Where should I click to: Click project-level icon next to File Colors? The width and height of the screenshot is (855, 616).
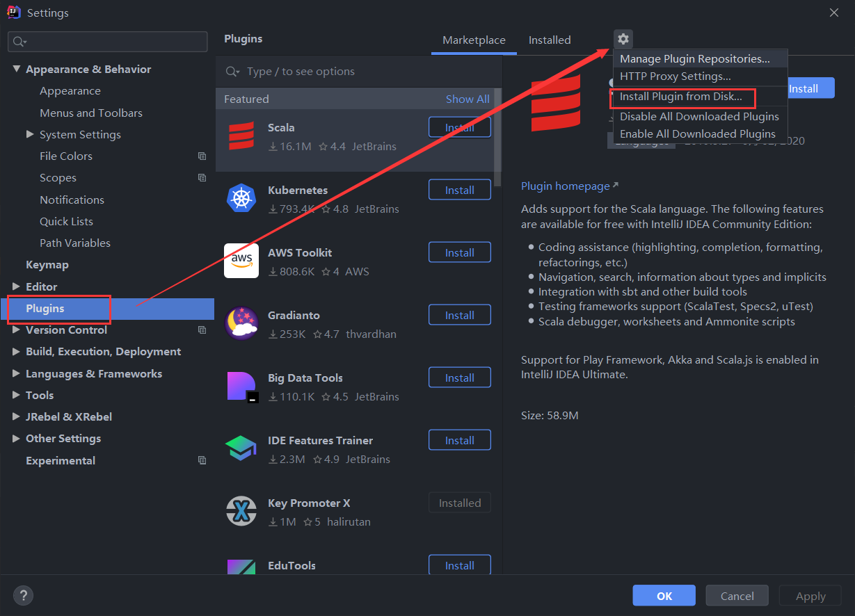pyautogui.click(x=202, y=156)
